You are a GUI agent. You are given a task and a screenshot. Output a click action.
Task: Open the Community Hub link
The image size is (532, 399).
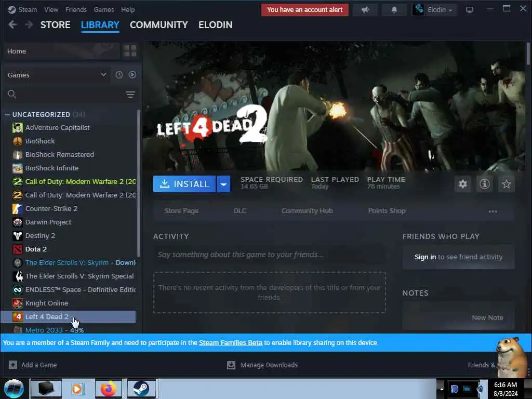click(x=307, y=211)
